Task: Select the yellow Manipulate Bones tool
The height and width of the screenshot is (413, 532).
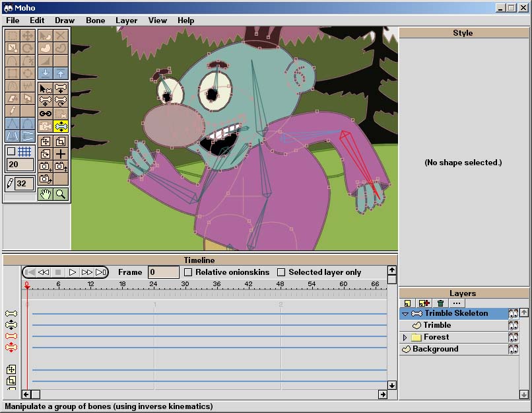Action: pyautogui.click(x=61, y=126)
